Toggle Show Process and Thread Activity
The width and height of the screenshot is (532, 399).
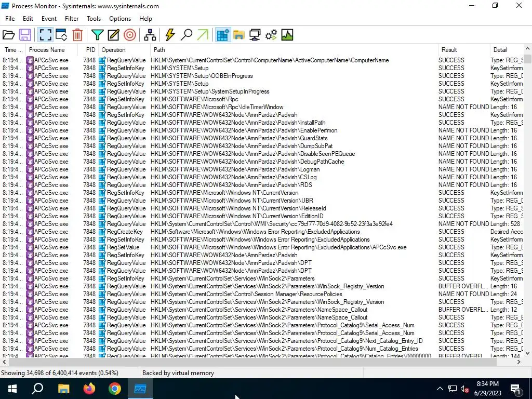pyautogui.click(x=271, y=35)
